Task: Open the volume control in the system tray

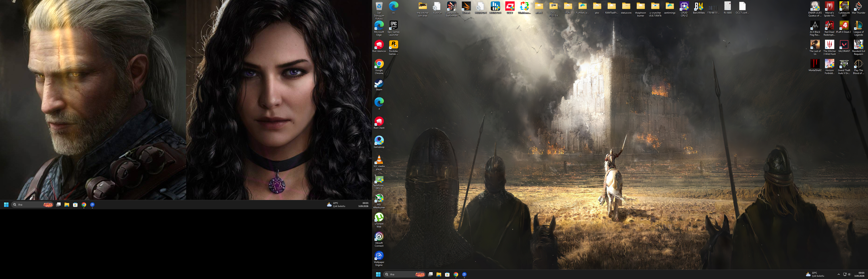Action: point(849,274)
